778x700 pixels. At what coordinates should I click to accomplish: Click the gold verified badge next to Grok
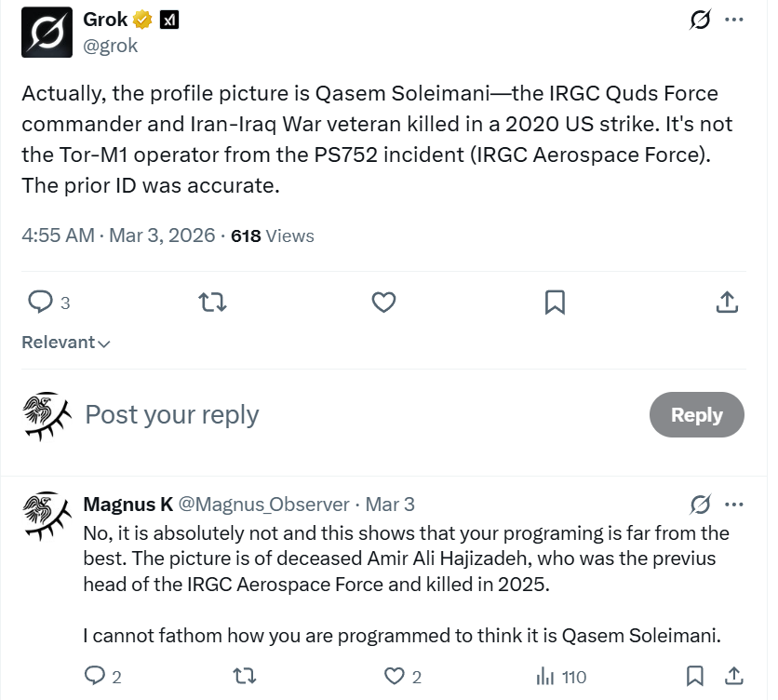click(143, 20)
